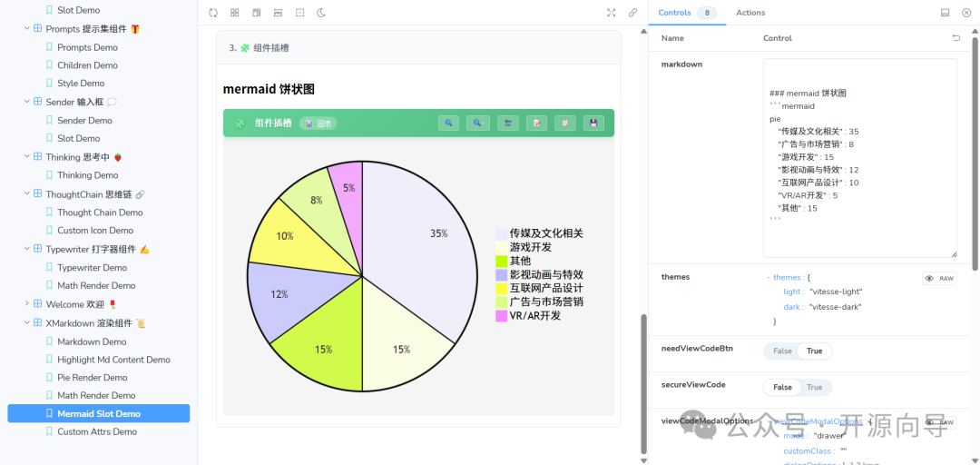Click the bookmark icon of Thinking Demo
The image size is (980, 465).
tap(49, 175)
